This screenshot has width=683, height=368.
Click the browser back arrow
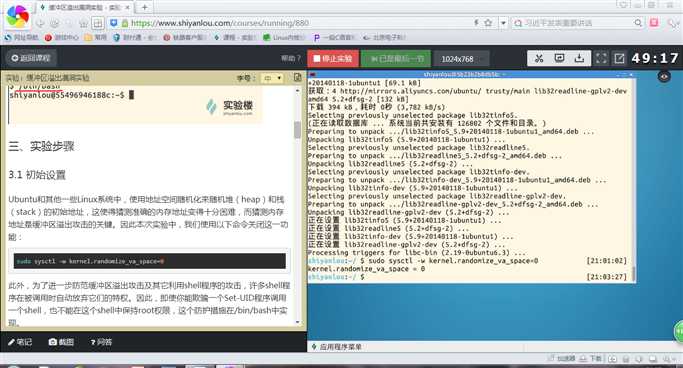(x=40, y=23)
